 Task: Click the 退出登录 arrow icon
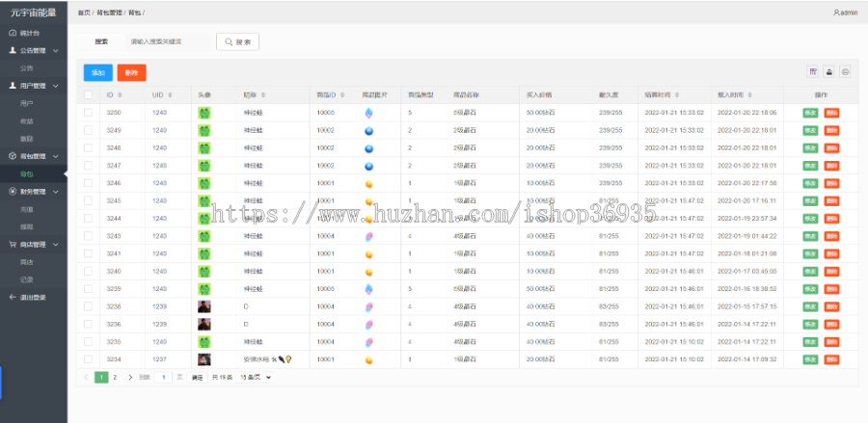[13, 297]
